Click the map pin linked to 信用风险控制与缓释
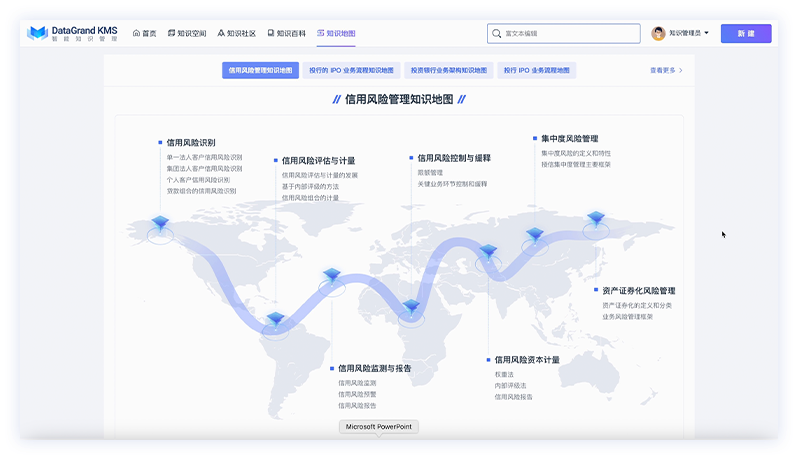 tap(411, 307)
